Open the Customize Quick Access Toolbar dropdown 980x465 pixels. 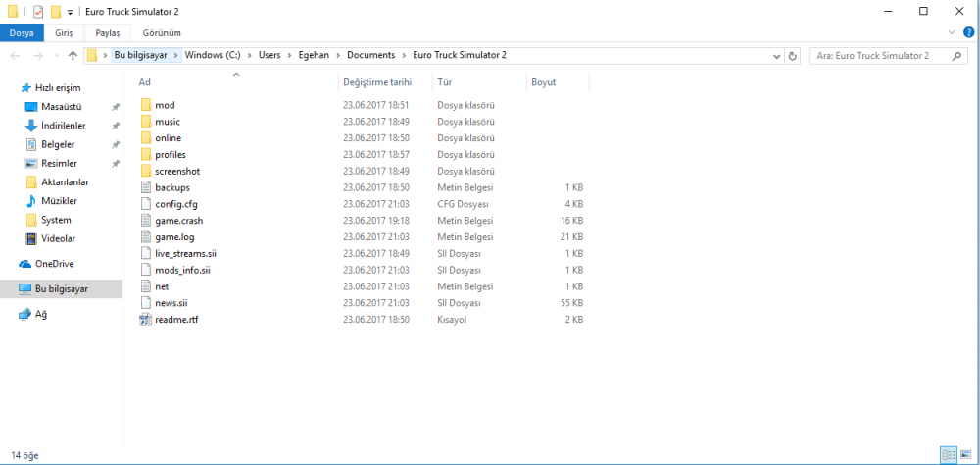71,12
